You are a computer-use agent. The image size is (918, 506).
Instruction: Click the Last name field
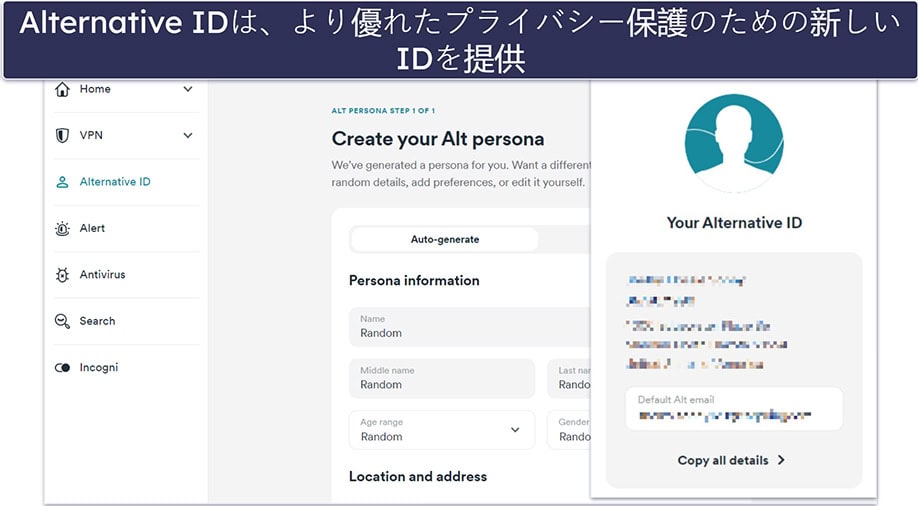569,378
